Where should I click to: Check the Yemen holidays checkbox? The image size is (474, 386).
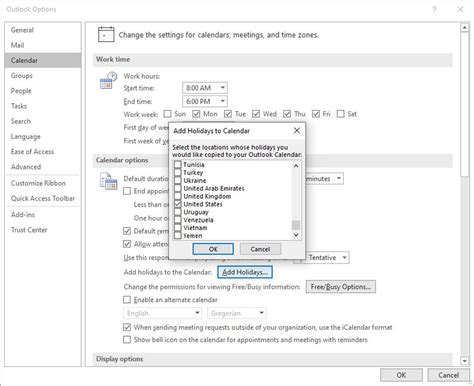(x=178, y=236)
